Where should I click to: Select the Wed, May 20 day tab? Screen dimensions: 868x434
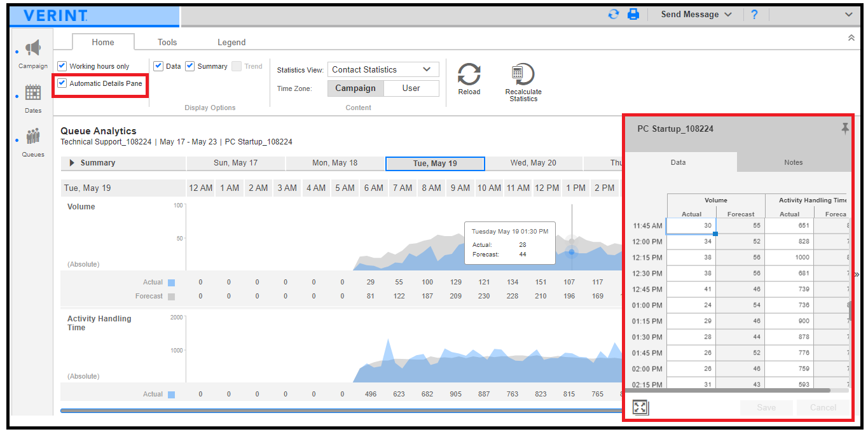point(534,163)
